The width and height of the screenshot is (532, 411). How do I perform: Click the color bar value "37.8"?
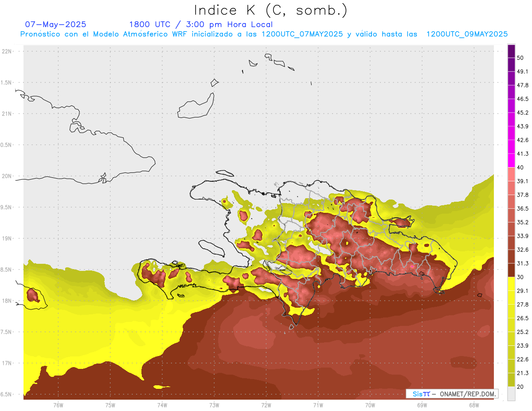(x=523, y=195)
